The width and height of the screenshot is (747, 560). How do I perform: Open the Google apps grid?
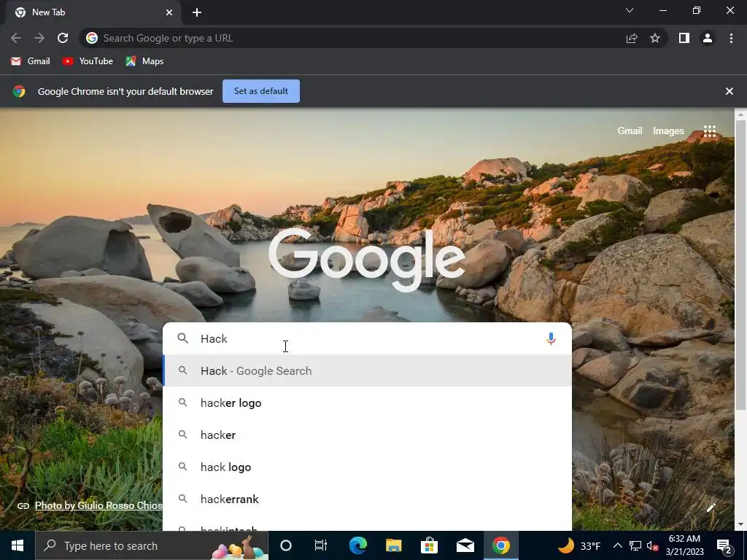tap(710, 131)
